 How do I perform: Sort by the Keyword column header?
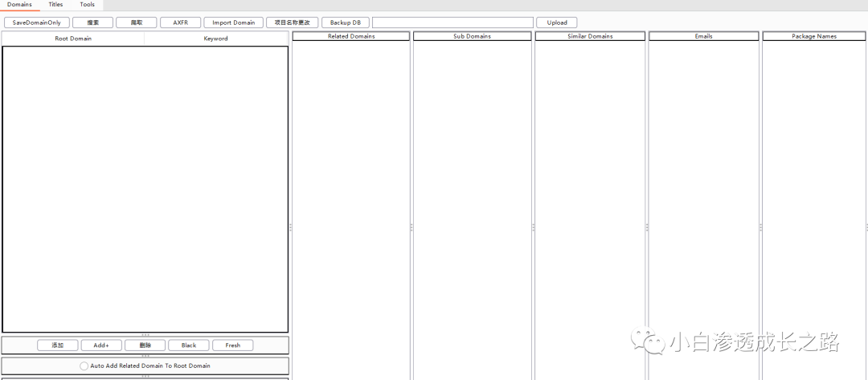(216, 39)
